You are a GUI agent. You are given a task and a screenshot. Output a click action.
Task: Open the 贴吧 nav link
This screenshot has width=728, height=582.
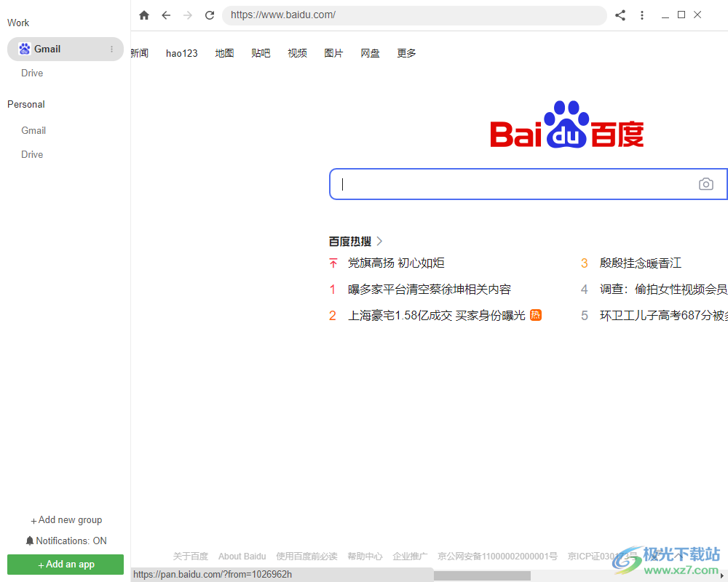[261, 53]
